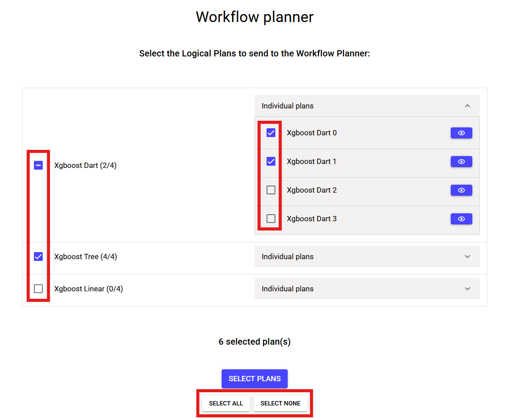This screenshot has width=508, height=420.
Task: Uncheck the Xgboost Dart 0 plan
Action: point(270,132)
